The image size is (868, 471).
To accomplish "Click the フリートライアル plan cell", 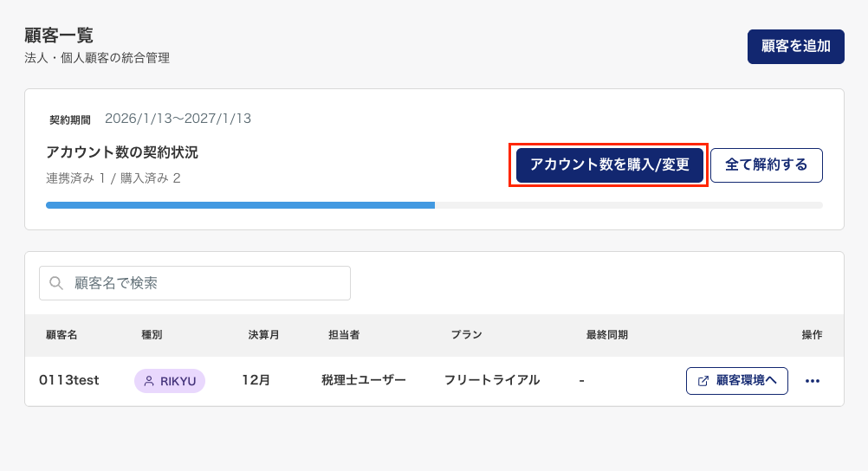I will [492, 380].
